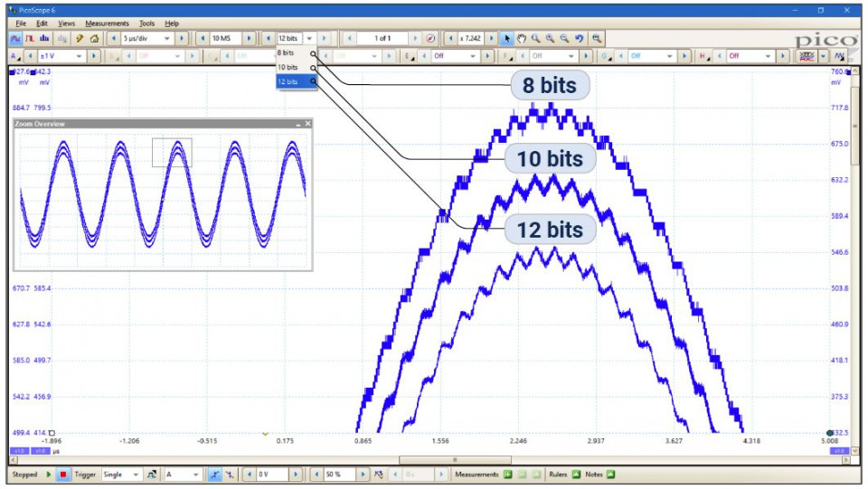Screen dimensions: 868x489
Task: Choose 10 bits from resolution list
Action: coord(288,68)
